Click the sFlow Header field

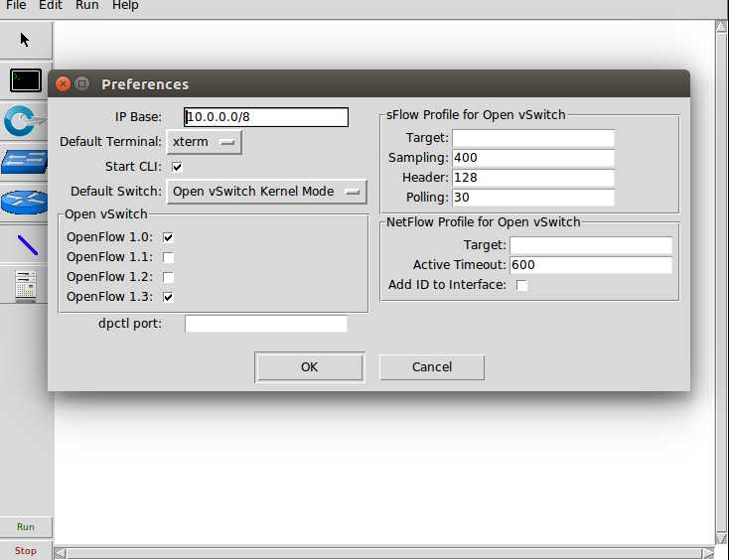coord(533,178)
